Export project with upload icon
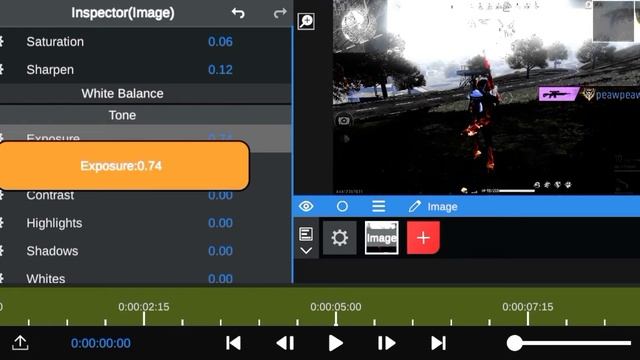This screenshot has width=640, height=360. 20,343
